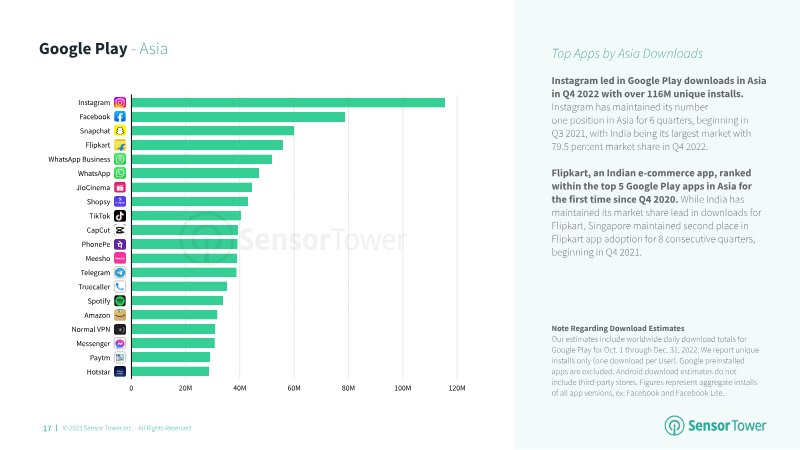Select the Google Play - Asia heading
Image resolution: width=800 pixels, height=450 pixels.
coord(104,48)
